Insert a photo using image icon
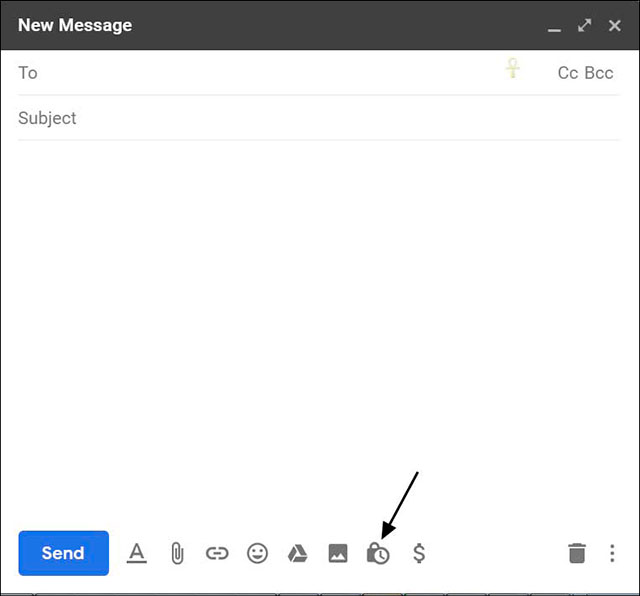The height and width of the screenshot is (596, 640). [338, 553]
